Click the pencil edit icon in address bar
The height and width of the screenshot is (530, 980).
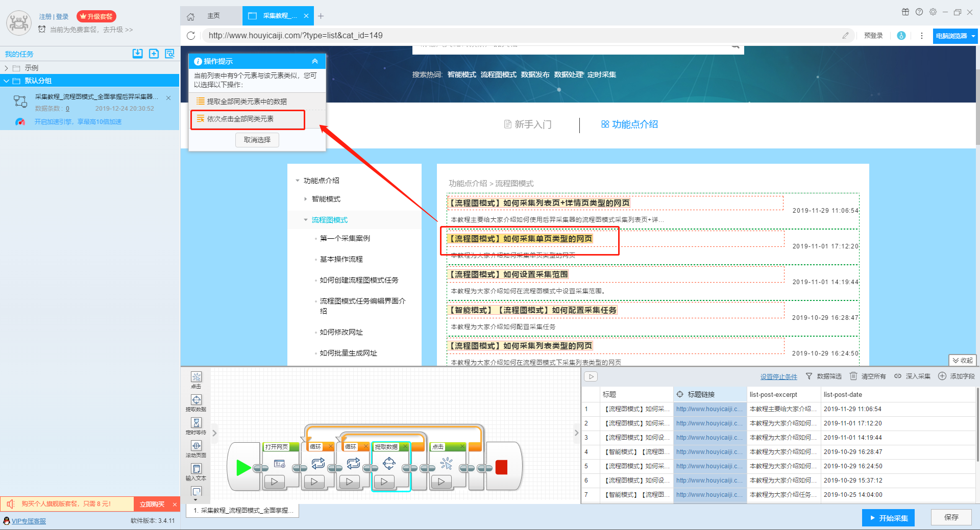[845, 36]
